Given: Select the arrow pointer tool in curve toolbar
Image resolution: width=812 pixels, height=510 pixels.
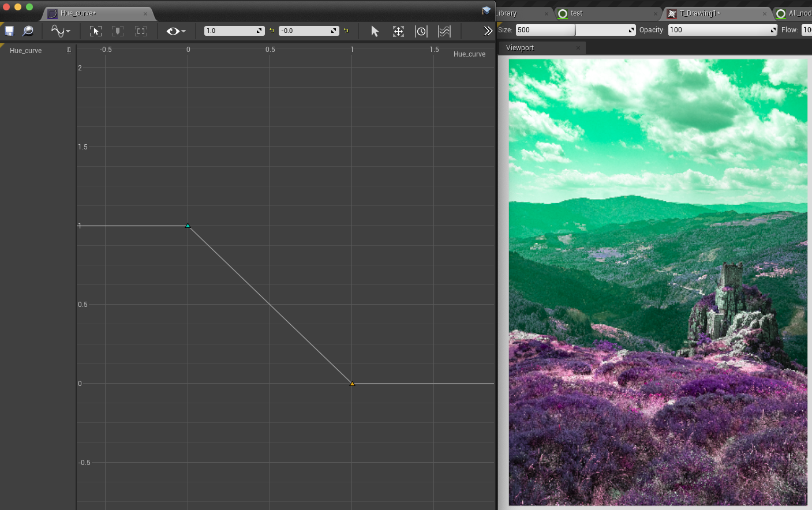Looking at the screenshot, I should 375,31.
